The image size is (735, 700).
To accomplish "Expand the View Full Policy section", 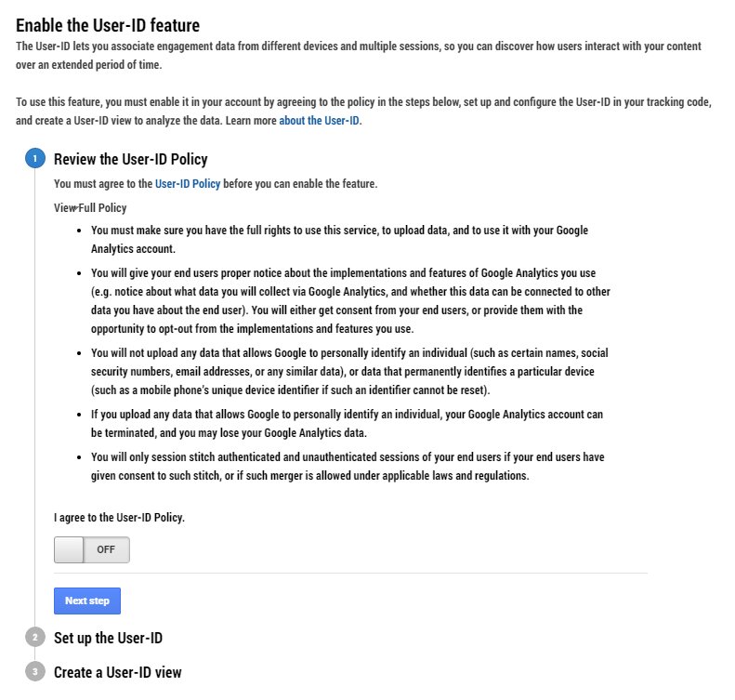I will [x=90, y=208].
